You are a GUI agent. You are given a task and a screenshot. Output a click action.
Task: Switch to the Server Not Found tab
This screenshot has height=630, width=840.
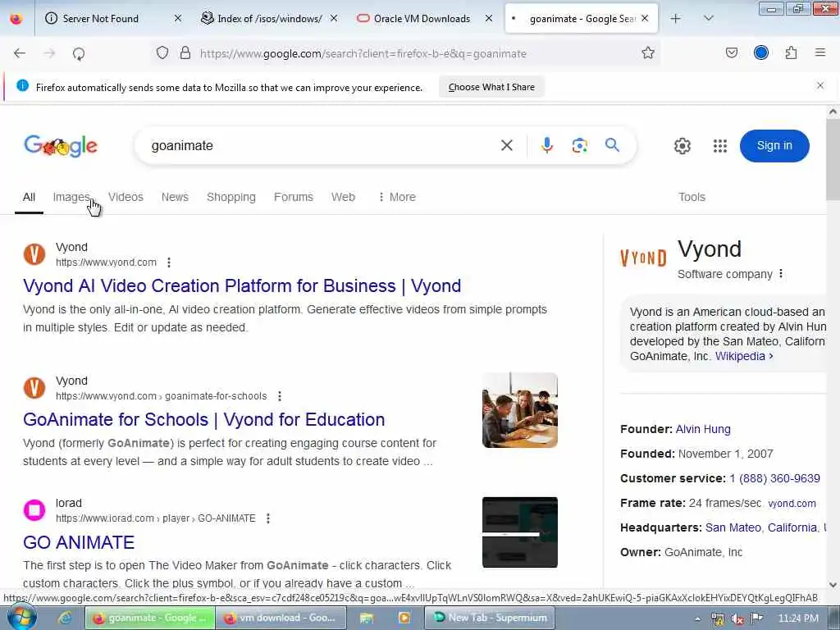(101, 18)
